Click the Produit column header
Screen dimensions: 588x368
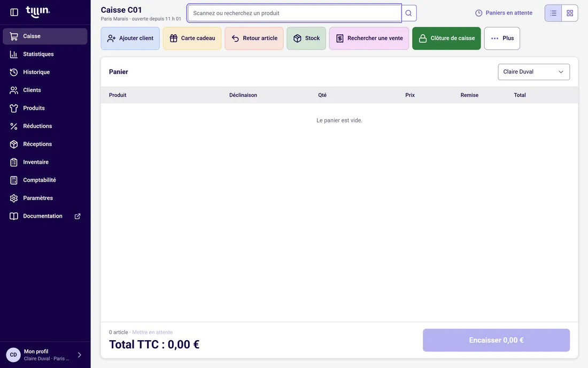[x=118, y=95]
